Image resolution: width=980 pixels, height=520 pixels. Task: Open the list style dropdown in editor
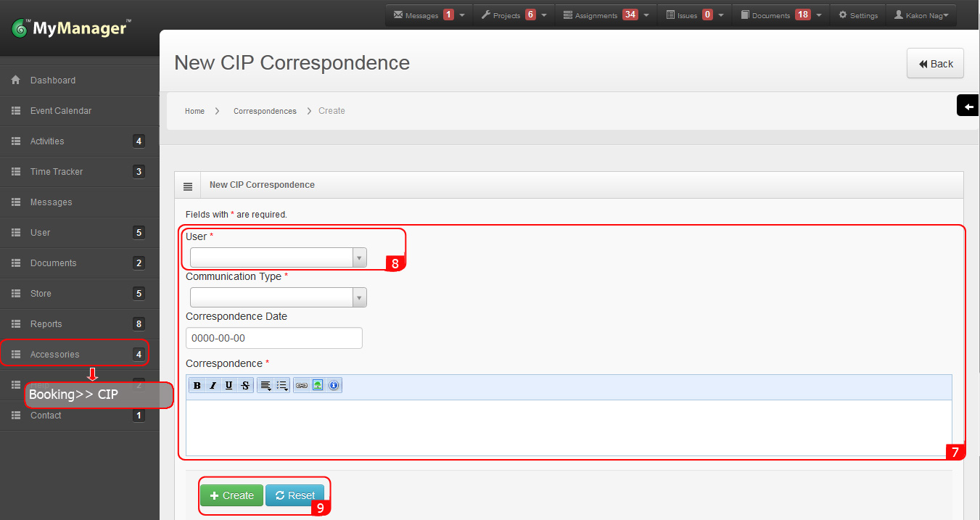point(282,386)
